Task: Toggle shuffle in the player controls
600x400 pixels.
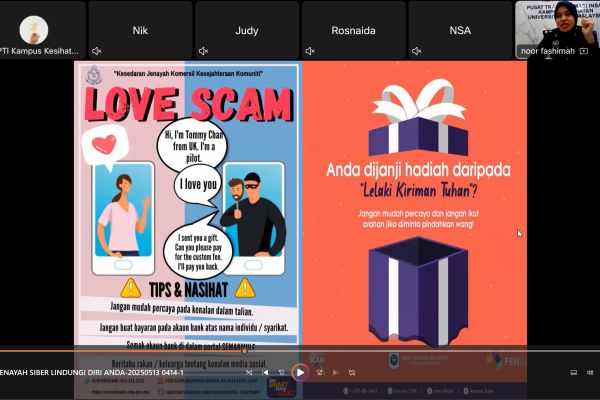Action: pyautogui.click(x=250, y=372)
